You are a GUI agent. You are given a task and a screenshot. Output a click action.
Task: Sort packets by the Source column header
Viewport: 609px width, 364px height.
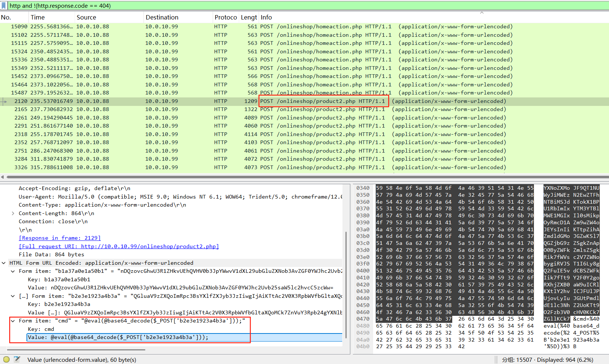109,17
